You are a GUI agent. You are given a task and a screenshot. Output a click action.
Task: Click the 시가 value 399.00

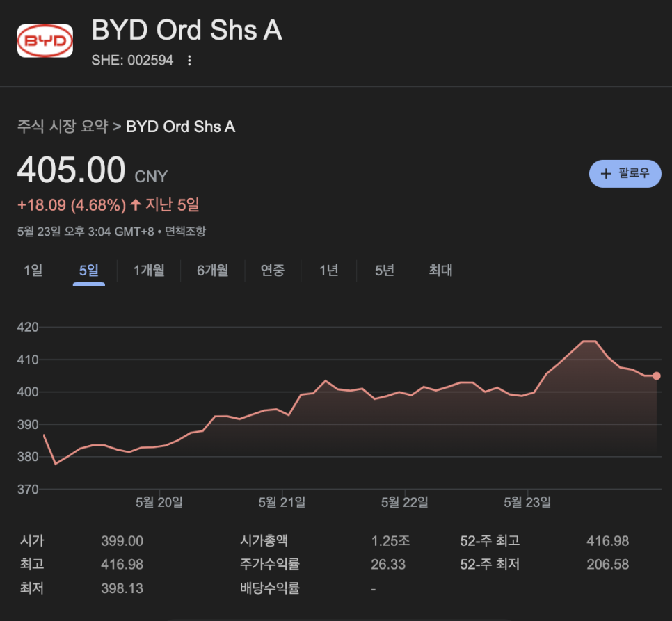pos(122,541)
